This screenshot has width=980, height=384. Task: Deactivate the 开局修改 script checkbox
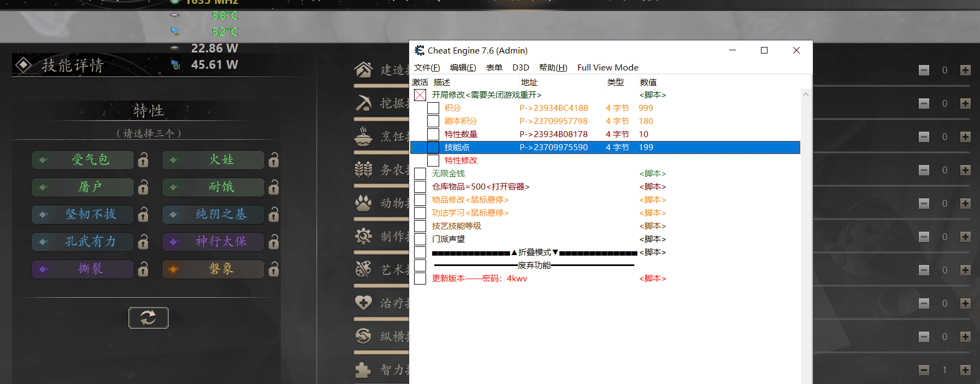tap(420, 95)
